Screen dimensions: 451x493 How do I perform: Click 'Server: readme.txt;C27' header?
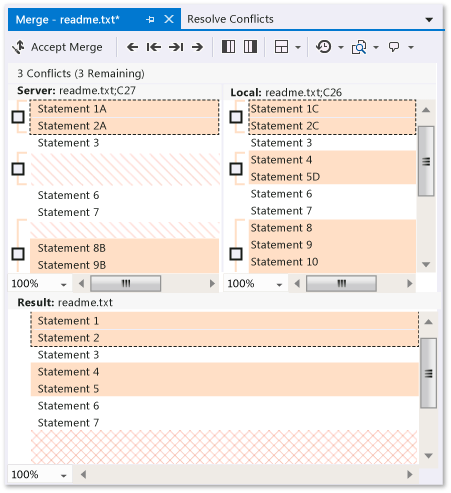76,90
